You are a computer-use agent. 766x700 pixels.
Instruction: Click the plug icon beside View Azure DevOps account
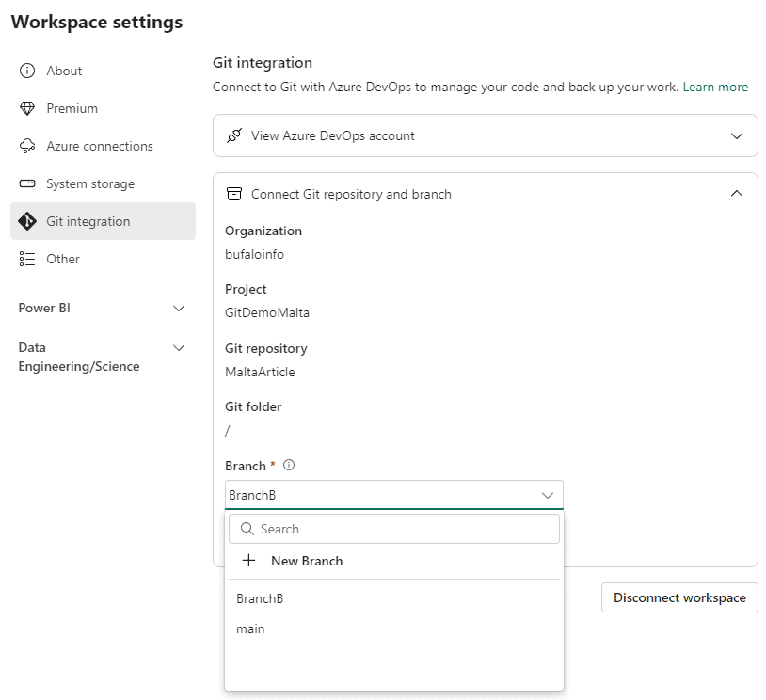point(234,135)
